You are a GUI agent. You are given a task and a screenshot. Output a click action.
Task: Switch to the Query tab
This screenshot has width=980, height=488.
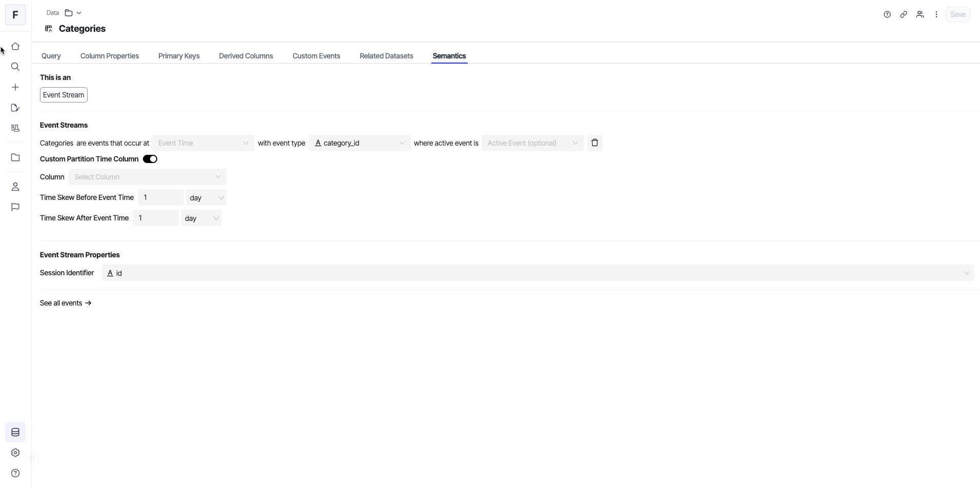[x=51, y=56]
